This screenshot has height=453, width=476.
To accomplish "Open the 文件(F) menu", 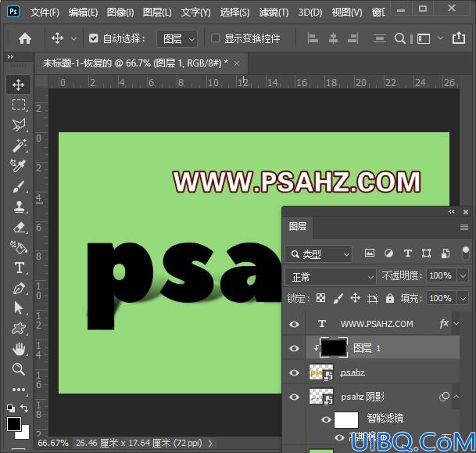I will (x=45, y=13).
